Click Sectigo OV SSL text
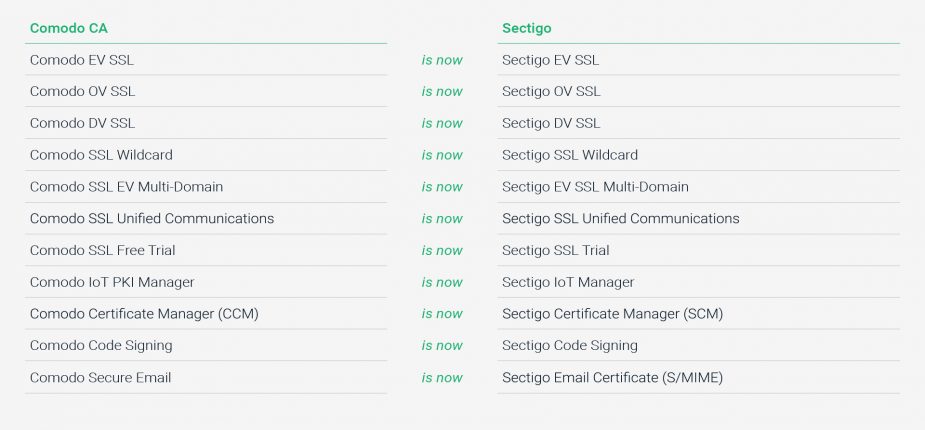925x430 pixels. tap(551, 92)
